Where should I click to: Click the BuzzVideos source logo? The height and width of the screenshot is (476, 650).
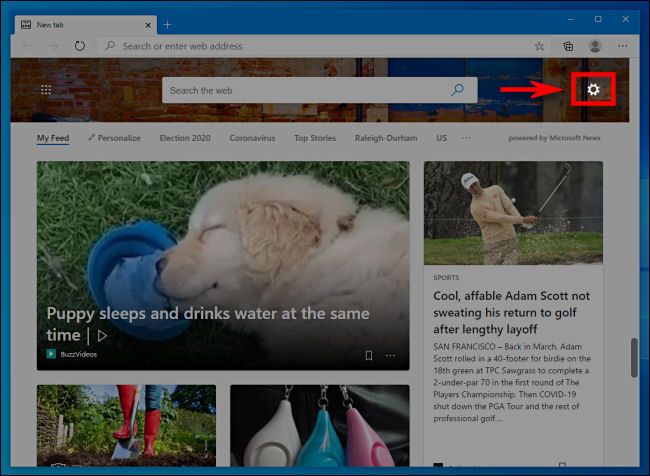(51, 354)
